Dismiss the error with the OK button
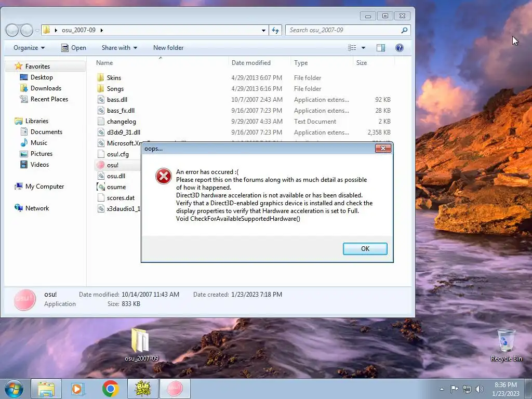Image resolution: width=532 pixels, height=399 pixels. point(365,249)
